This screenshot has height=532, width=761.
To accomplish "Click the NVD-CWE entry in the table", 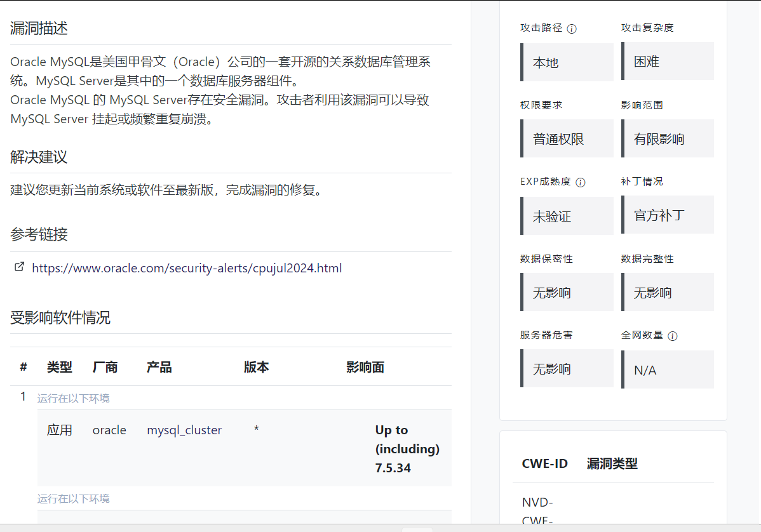I will 538,507.
